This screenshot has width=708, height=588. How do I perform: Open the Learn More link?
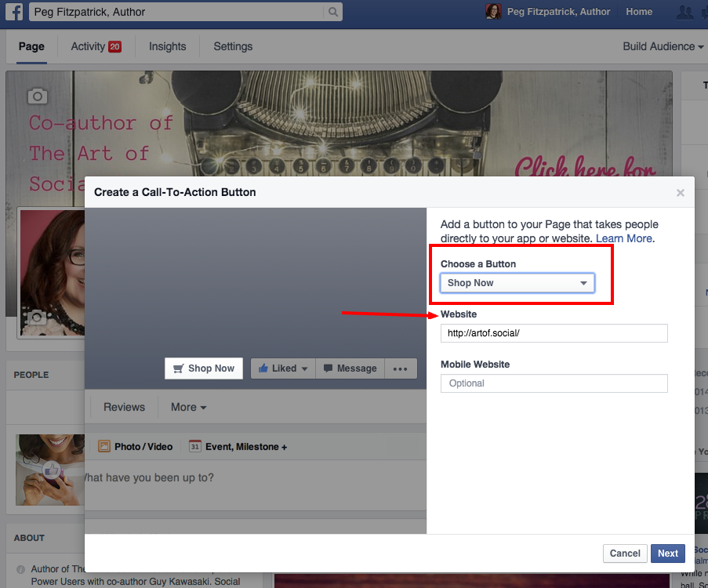(x=623, y=238)
